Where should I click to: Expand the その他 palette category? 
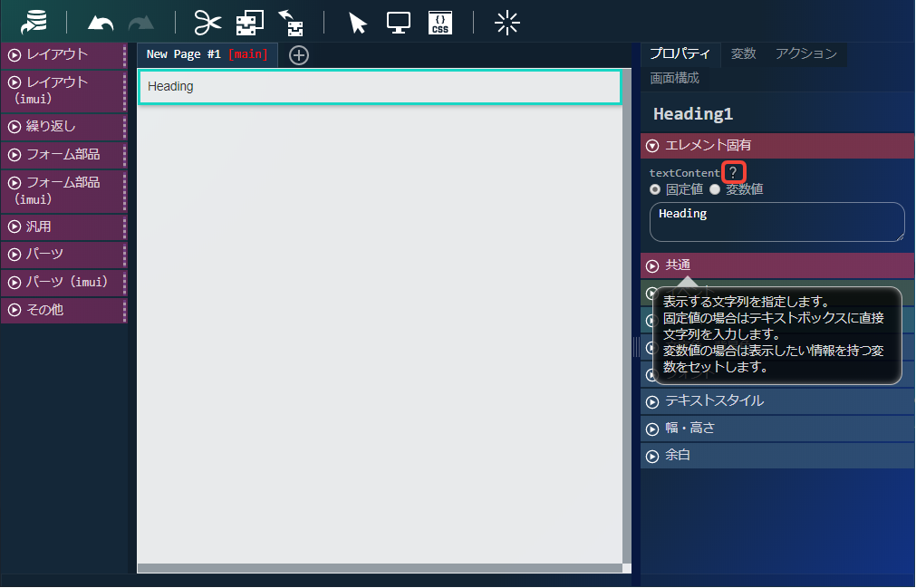click(63, 310)
